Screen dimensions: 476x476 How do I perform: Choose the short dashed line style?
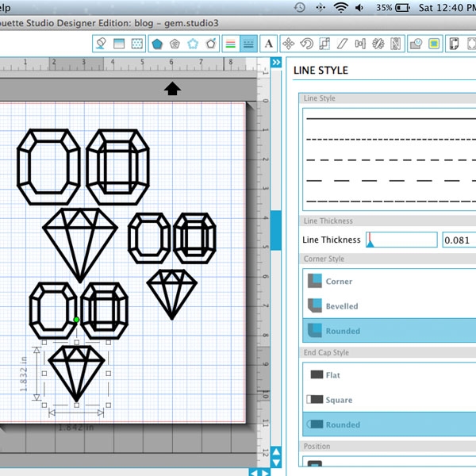[391, 140]
